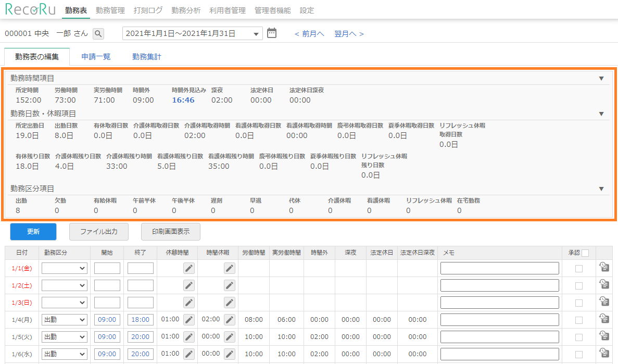Open 勤務区分 dropdown for 1/3(日)
Viewport: 618px width, 364px height.
pyautogui.click(x=64, y=303)
